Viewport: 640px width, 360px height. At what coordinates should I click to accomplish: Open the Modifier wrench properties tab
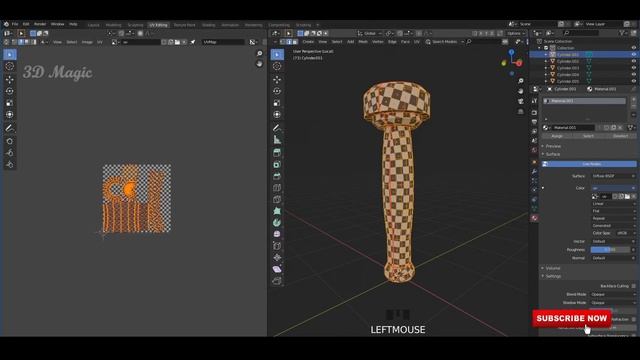(x=534, y=171)
